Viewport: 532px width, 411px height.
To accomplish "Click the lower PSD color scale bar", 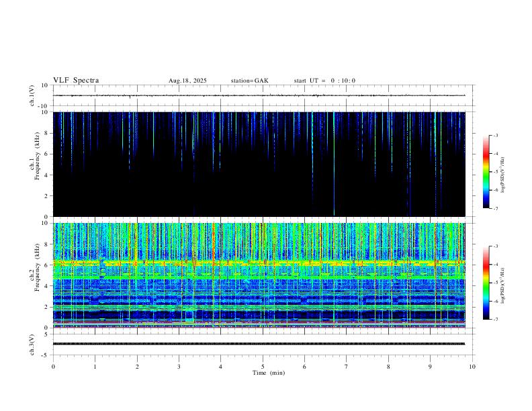I will 486,283.
